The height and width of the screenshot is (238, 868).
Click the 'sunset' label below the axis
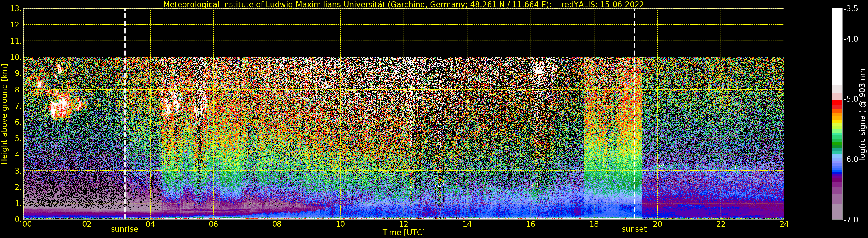click(634, 229)
